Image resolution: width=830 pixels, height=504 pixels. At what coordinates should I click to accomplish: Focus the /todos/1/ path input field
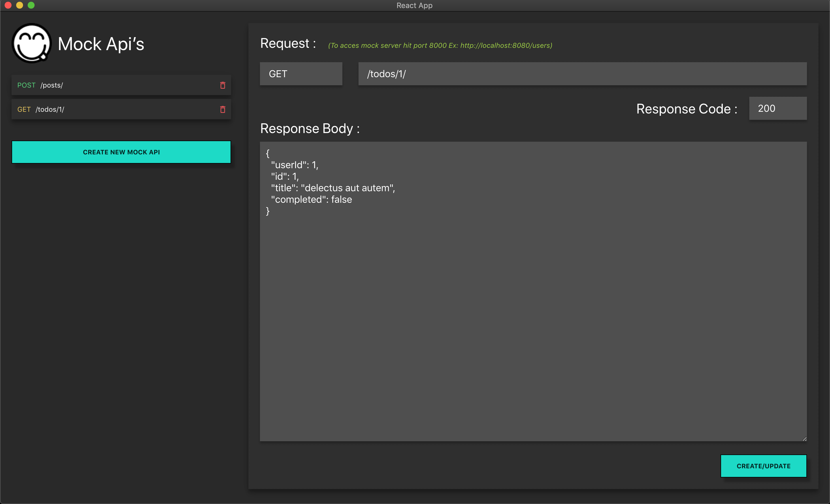tap(582, 74)
